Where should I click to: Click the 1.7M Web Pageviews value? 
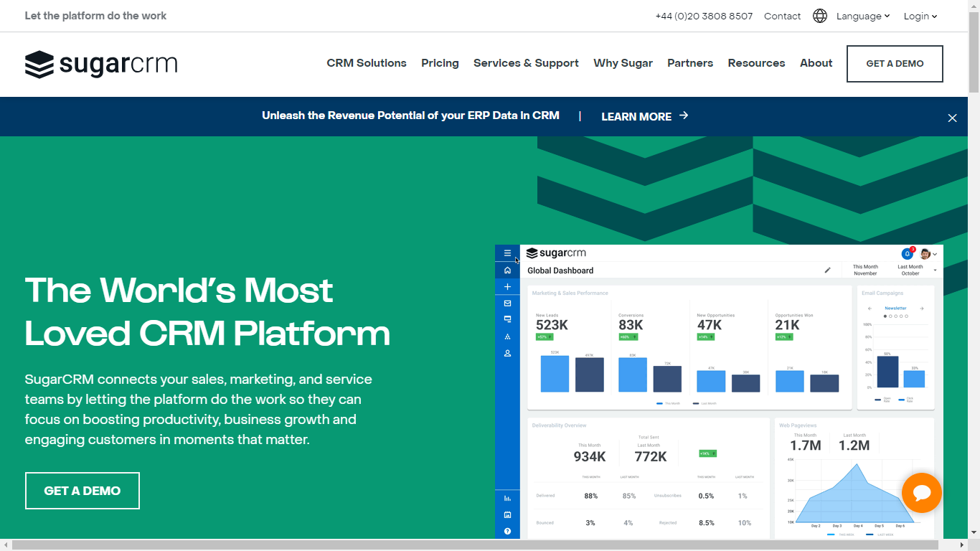point(805,446)
